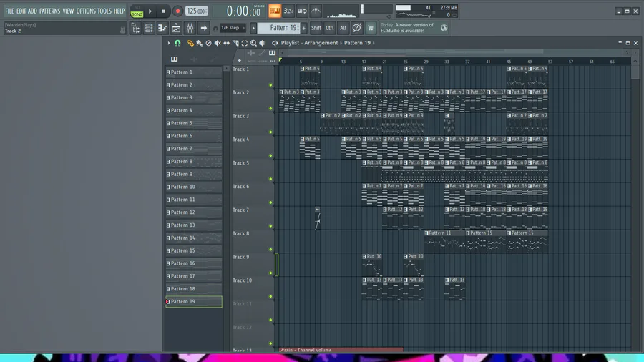Open the pattern options arrow left of Pattern 19
This screenshot has width=644, height=362.
click(253, 28)
